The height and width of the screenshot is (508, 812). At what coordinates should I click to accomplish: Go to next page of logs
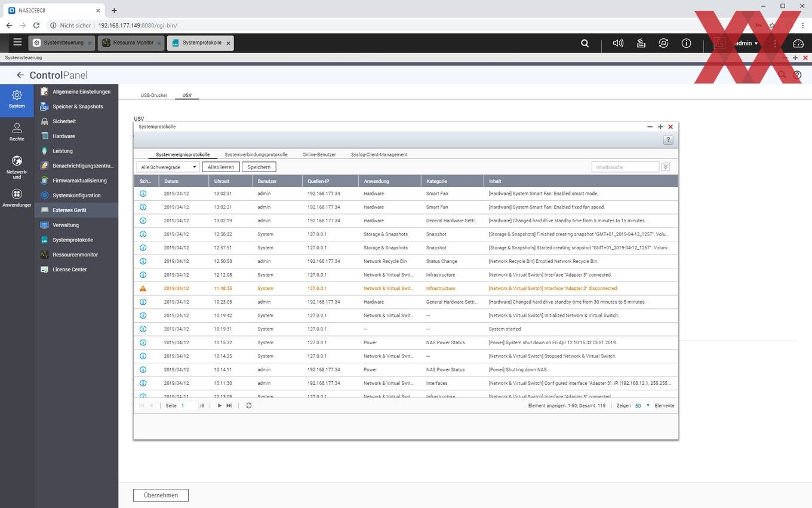[219, 405]
